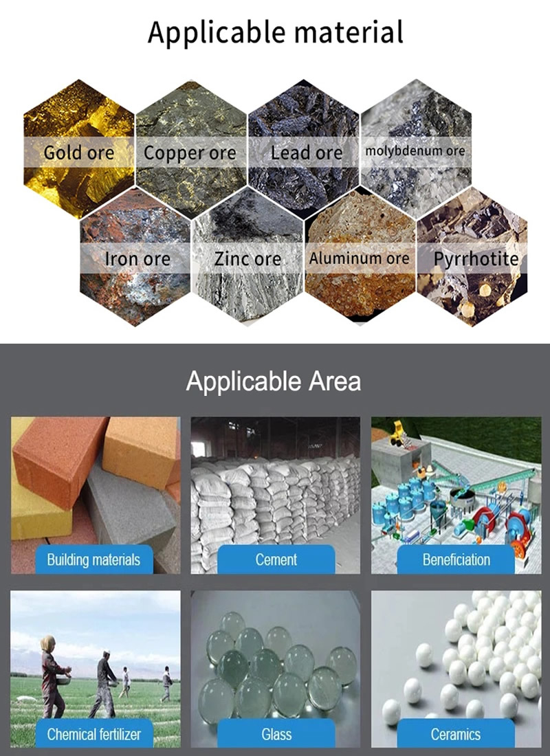Click the Building materials blue label

[x=94, y=559]
